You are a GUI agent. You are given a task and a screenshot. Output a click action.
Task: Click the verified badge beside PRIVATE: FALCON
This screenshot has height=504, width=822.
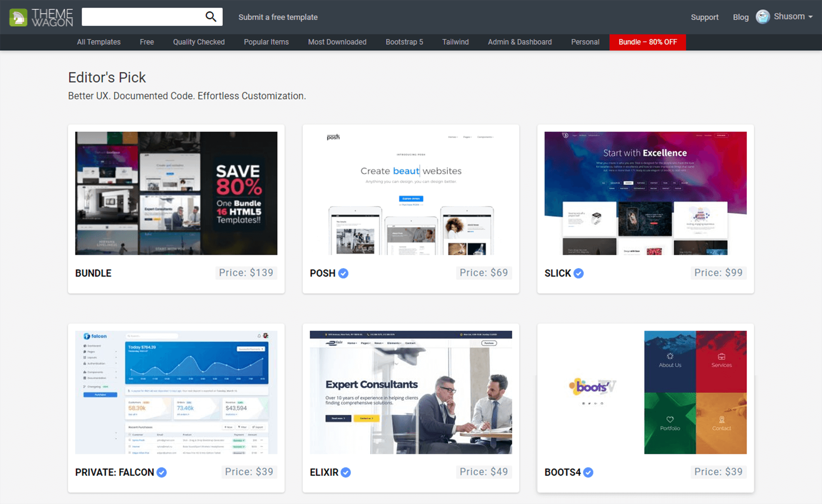(161, 472)
